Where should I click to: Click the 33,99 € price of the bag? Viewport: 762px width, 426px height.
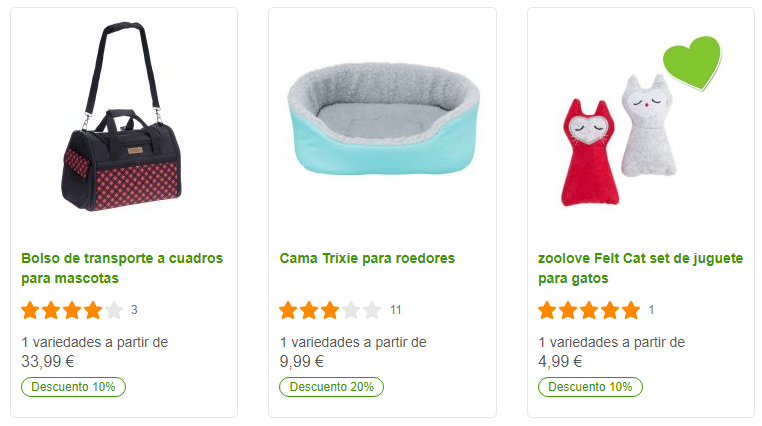(48, 361)
